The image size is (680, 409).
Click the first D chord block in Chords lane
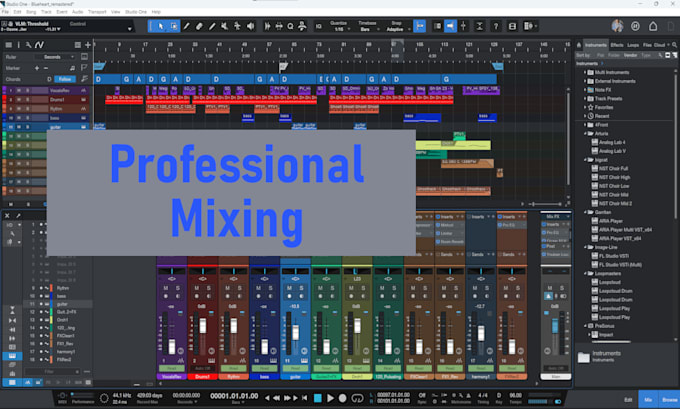pyautogui.click(x=108, y=79)
